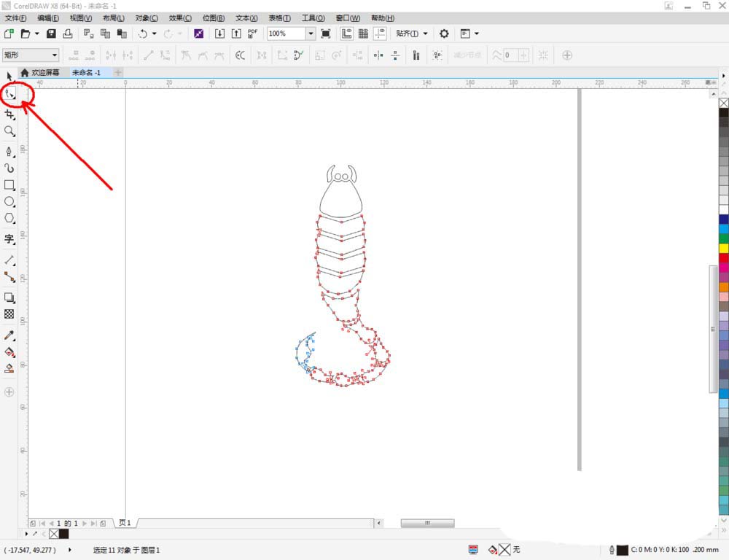The width and height of the screenshot is (729, 560).
Task: Select the Pick tool arrow
Action: point(9,77)
